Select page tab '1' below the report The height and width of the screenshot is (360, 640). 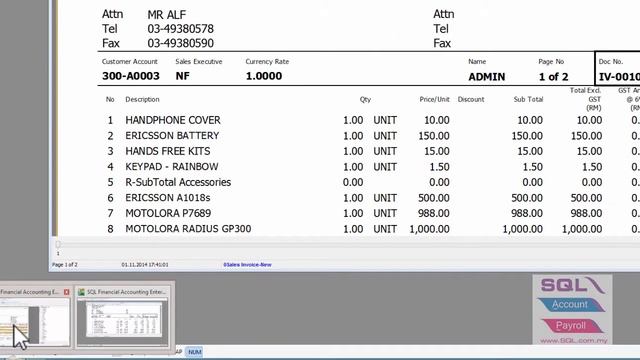click(x=58, y=253)
